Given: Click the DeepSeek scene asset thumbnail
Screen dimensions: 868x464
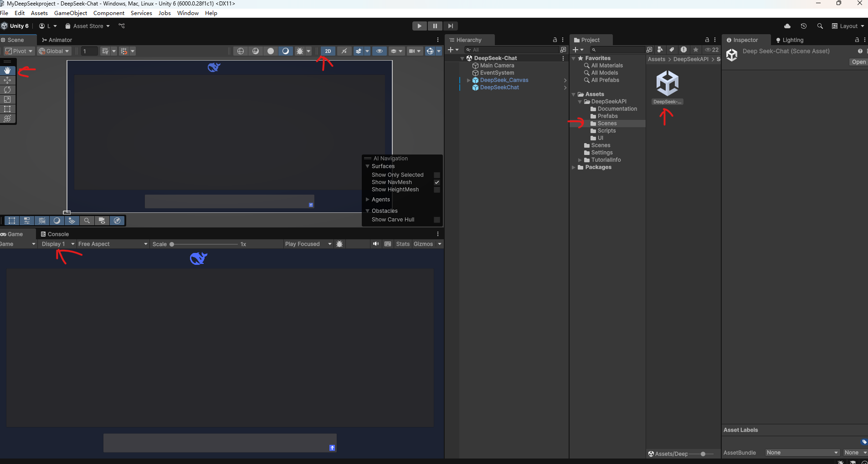Looking at the screenshot, I should (x=668, y=83).
